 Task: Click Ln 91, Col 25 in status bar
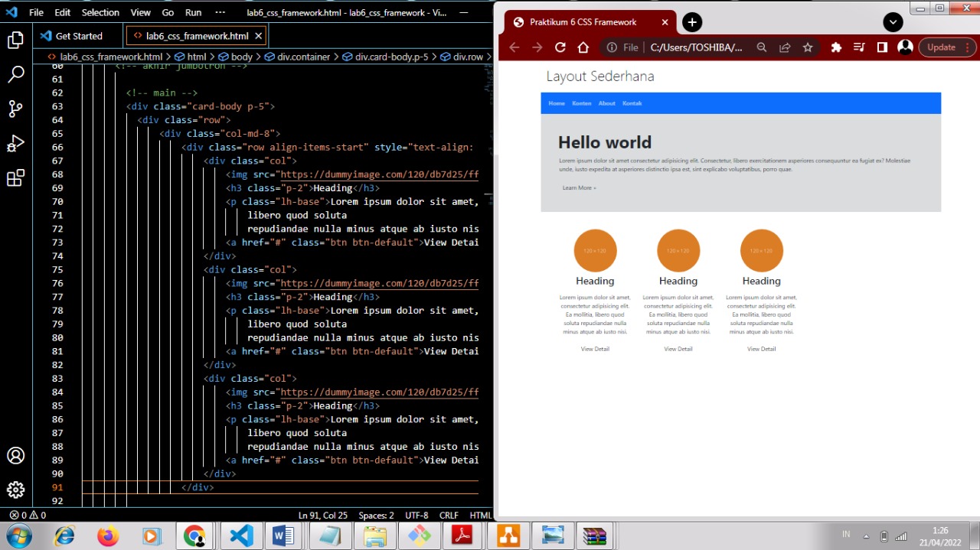323,515
